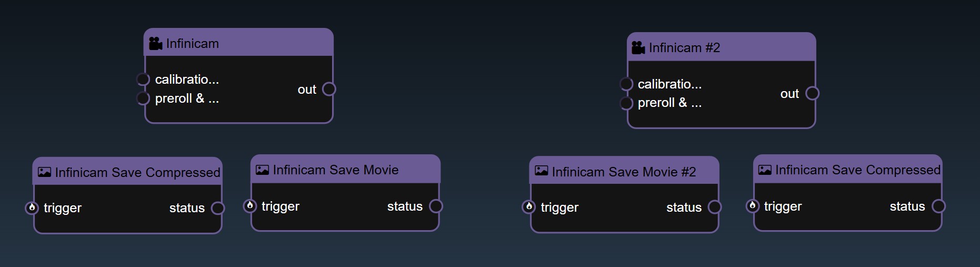This screenshot has height=267, width=980.
Task: Select the out port of the Infinicam node
Action: [329, 89]
